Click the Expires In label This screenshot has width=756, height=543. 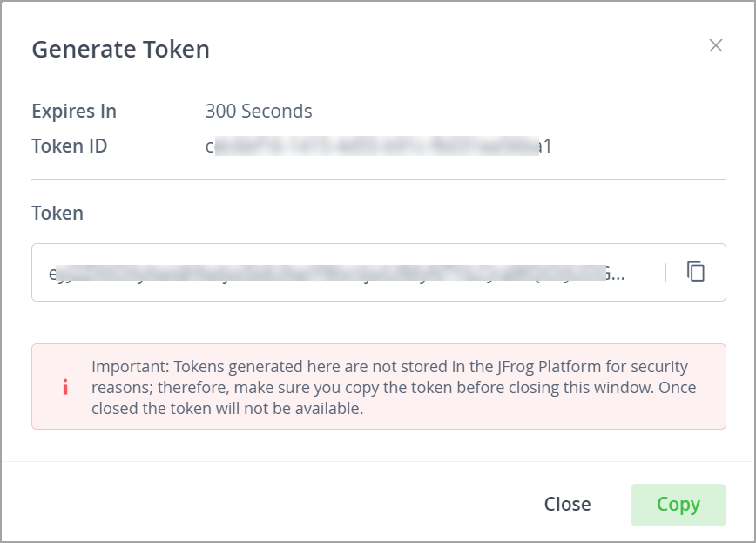pyautogui.click(x=73, y=111)
